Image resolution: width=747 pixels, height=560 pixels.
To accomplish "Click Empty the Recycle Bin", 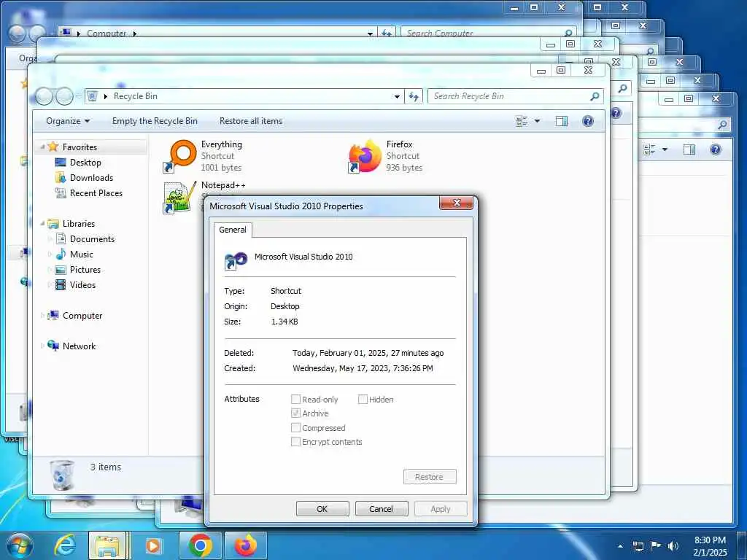I will pyautogui.click(x=155, y=121).
